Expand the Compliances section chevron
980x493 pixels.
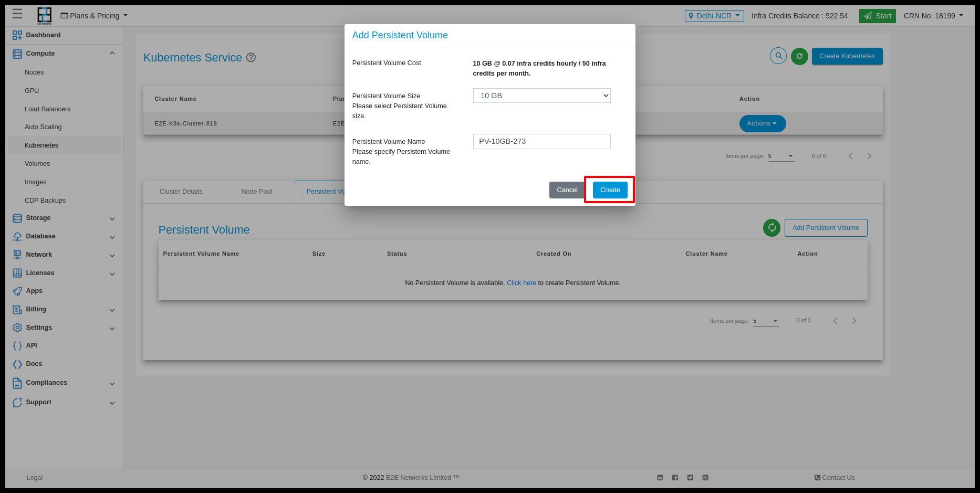(x=112, y=383)
